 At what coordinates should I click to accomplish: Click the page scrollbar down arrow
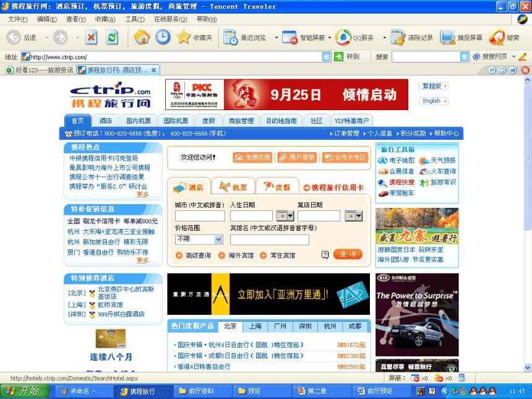[x=527, y=367]
